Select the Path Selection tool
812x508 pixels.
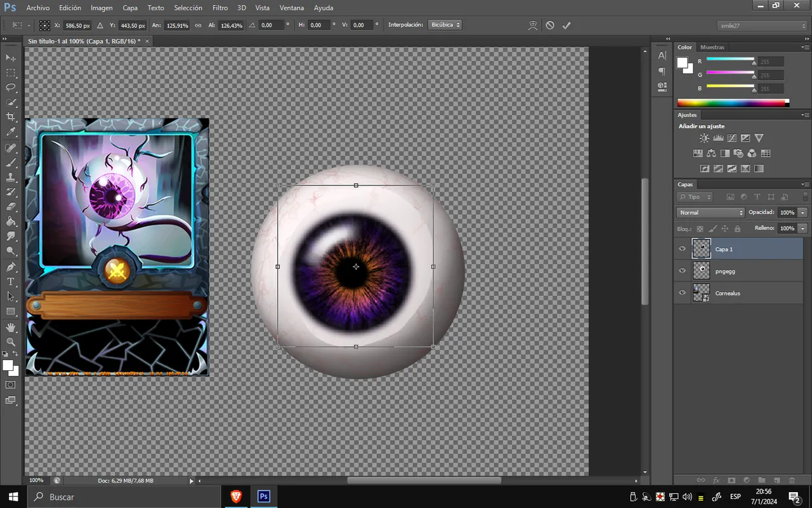tap(11, 296)
